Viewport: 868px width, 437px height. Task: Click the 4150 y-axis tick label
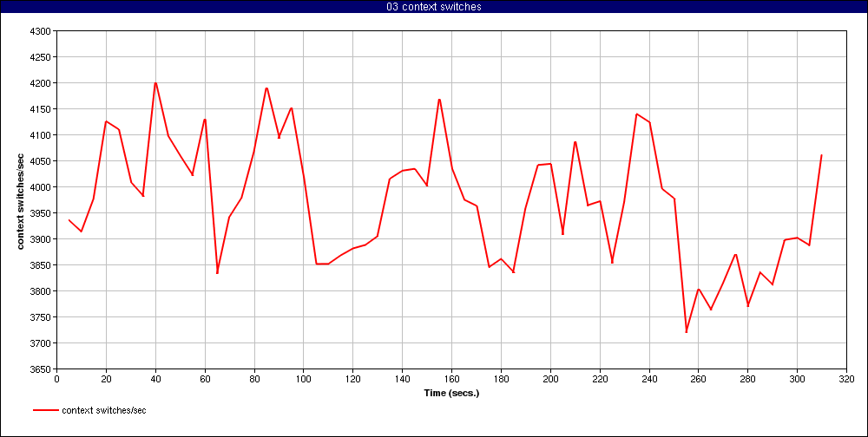point(42,109)
